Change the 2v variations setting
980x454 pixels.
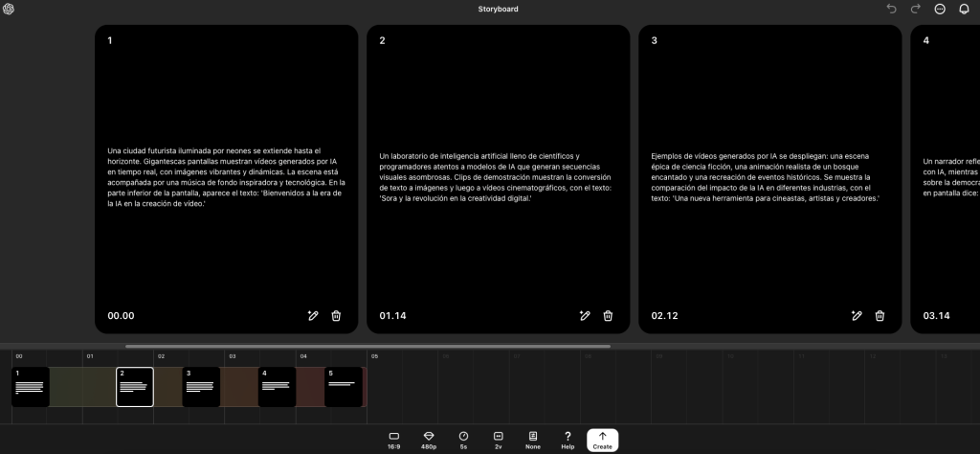tap(498, 440)
